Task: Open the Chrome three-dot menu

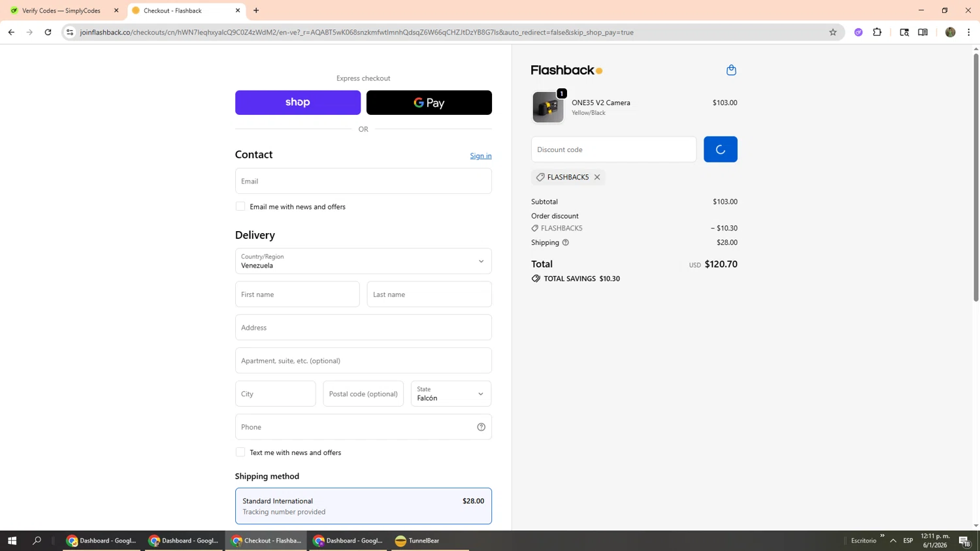Action: tap(968, 32)
